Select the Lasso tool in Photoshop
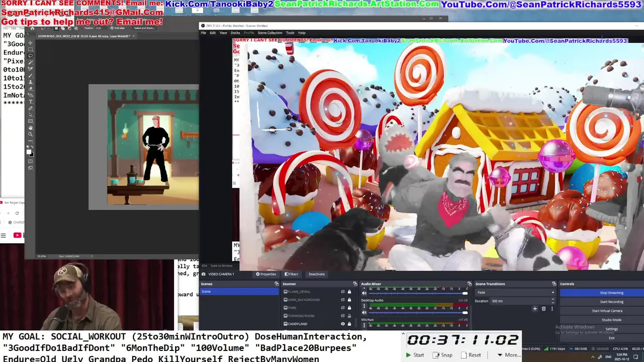Screen dimensions: 644x362 pos(30,56)
